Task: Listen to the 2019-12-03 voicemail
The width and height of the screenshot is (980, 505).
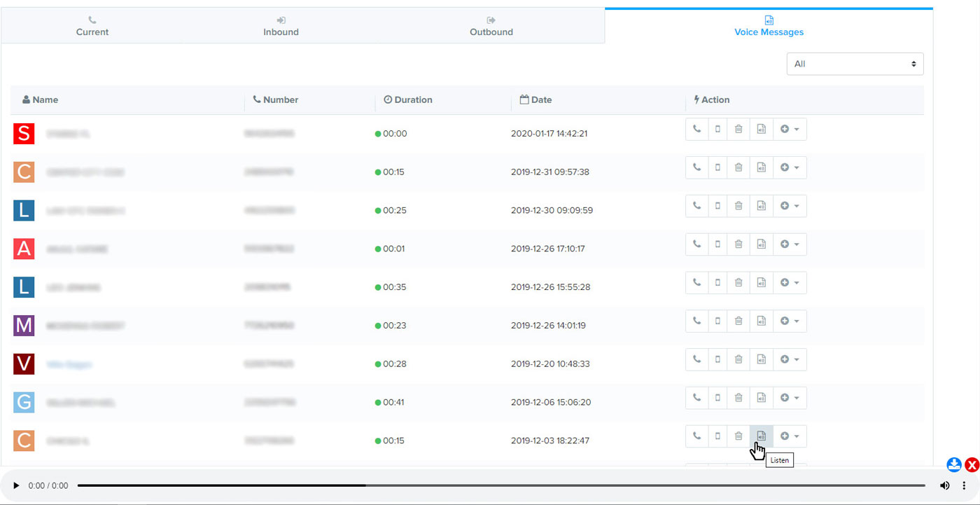Action: pyautogui.click(x=761, y=436)
